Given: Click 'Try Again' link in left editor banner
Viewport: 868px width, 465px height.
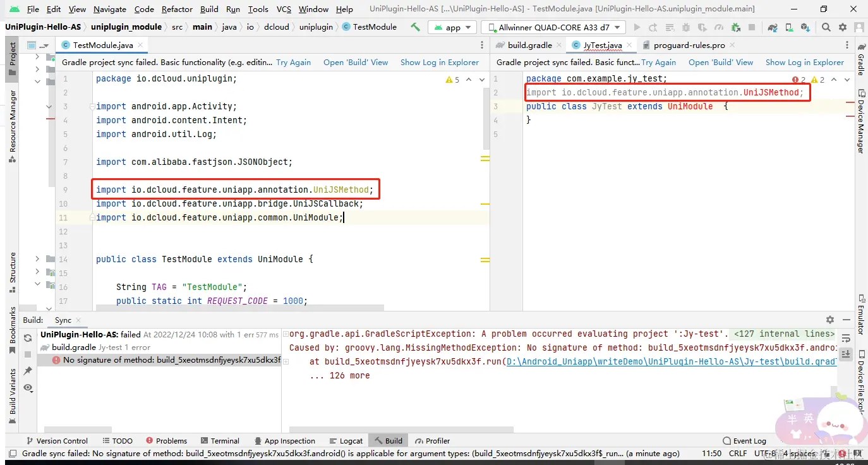Looking at the screenshot, I should (293, 62).
